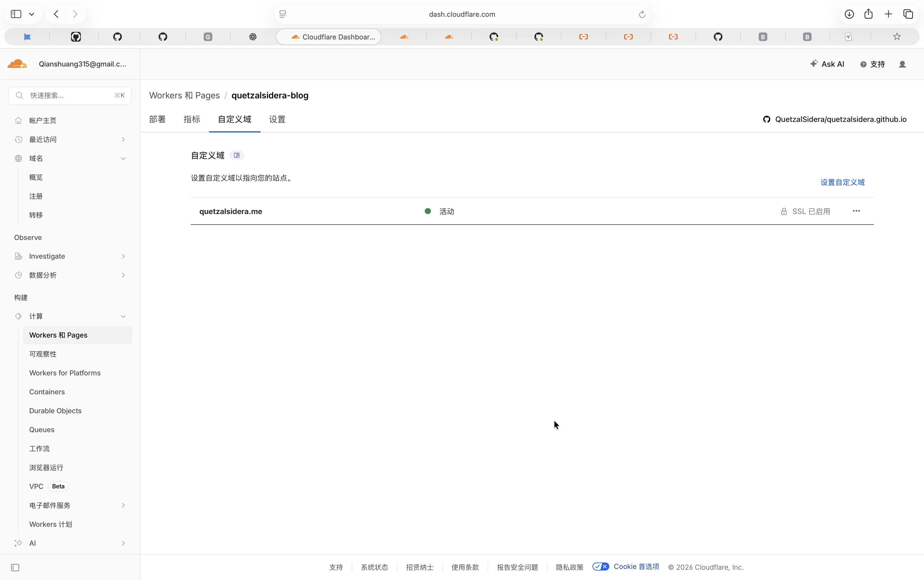Viewport: 924px width, 580px height.
Task: Open the 使用条款 footer link
Action: 465,567
